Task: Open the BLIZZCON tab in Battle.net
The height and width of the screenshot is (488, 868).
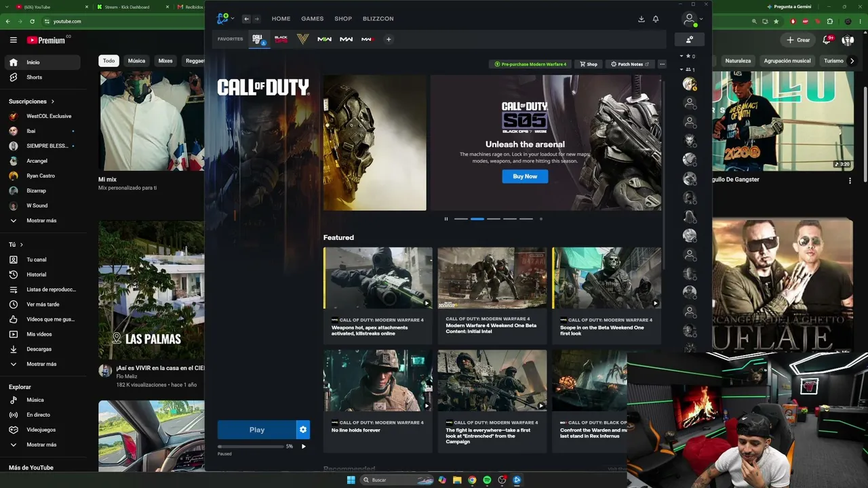Action: [378, 19]
